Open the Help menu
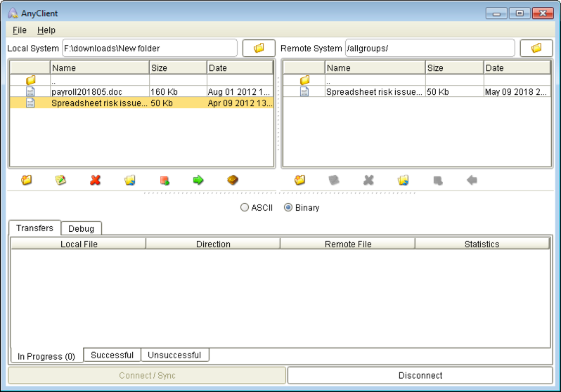Viewport: 561px width, 392px height. 46,30
